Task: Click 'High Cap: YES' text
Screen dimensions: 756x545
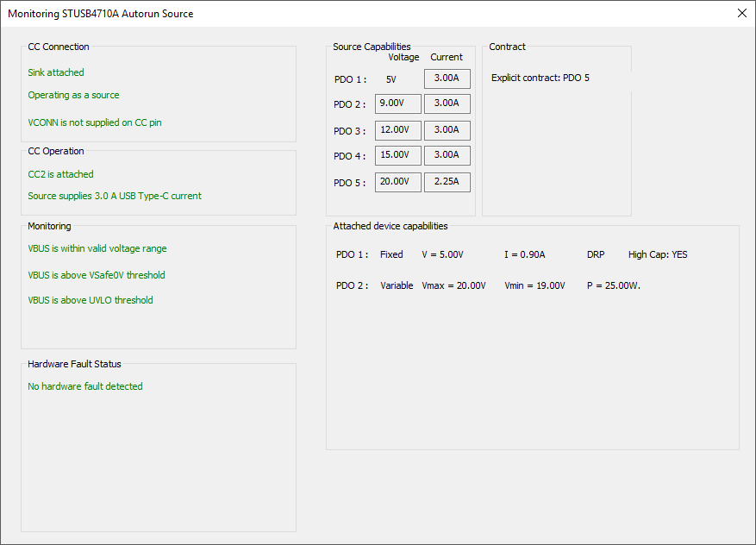Action: click(658, 254)
